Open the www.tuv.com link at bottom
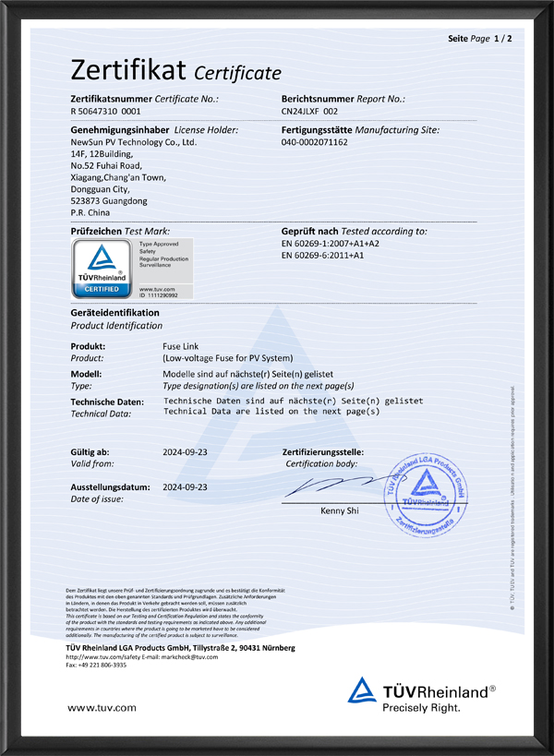 (x=102, y=708)
